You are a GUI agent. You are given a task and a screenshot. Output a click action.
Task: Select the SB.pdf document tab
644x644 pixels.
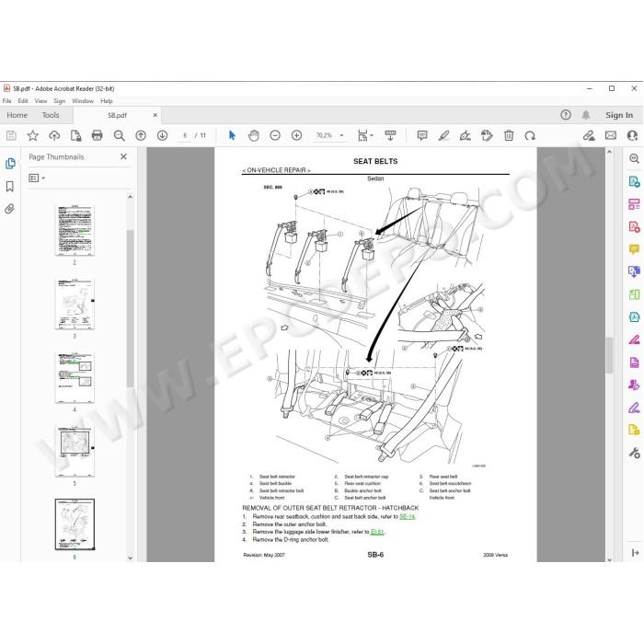(x=117, y=115)
